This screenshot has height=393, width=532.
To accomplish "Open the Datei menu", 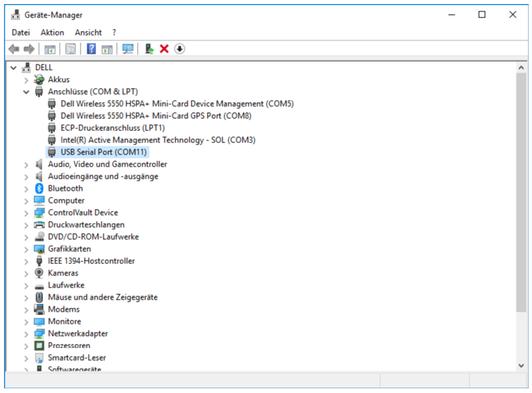I will click(21, 32).
